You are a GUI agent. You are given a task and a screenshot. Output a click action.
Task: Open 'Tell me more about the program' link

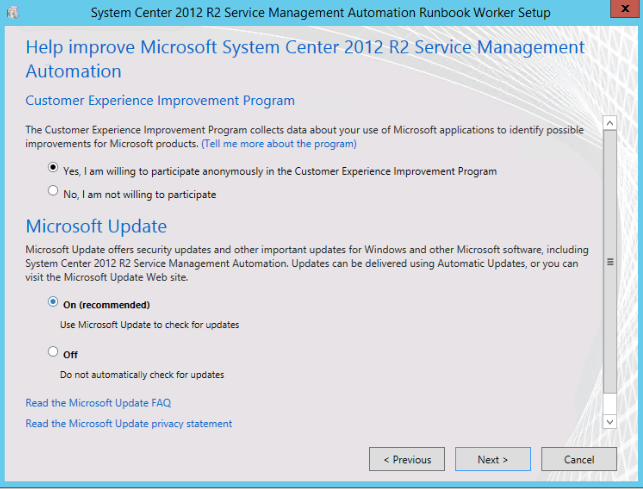pyautogui.click(x=279, y=144)
